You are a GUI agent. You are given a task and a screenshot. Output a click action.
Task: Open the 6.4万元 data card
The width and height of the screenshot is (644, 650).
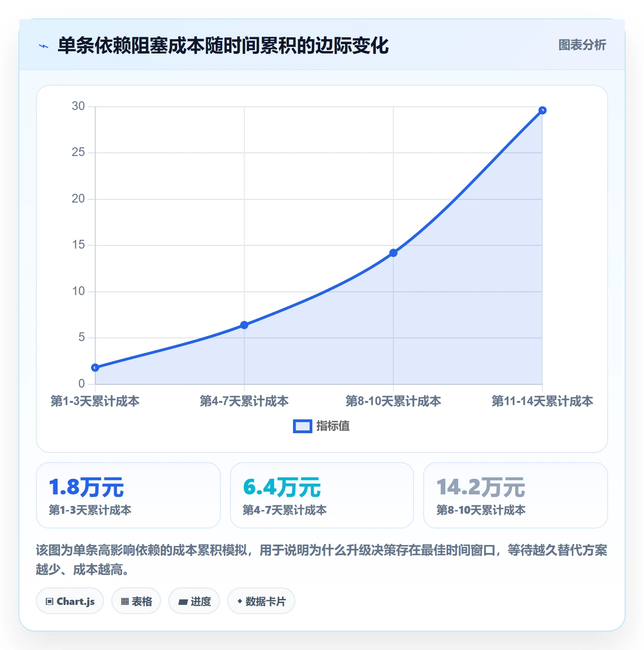pos(322,495)
